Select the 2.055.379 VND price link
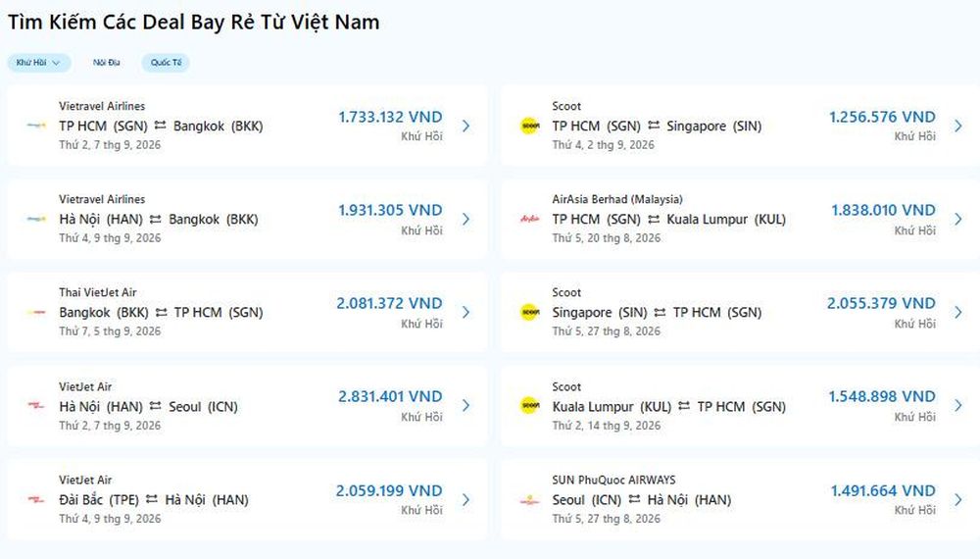Viewport: 980px width, 559px height. [x=881, y=303]
